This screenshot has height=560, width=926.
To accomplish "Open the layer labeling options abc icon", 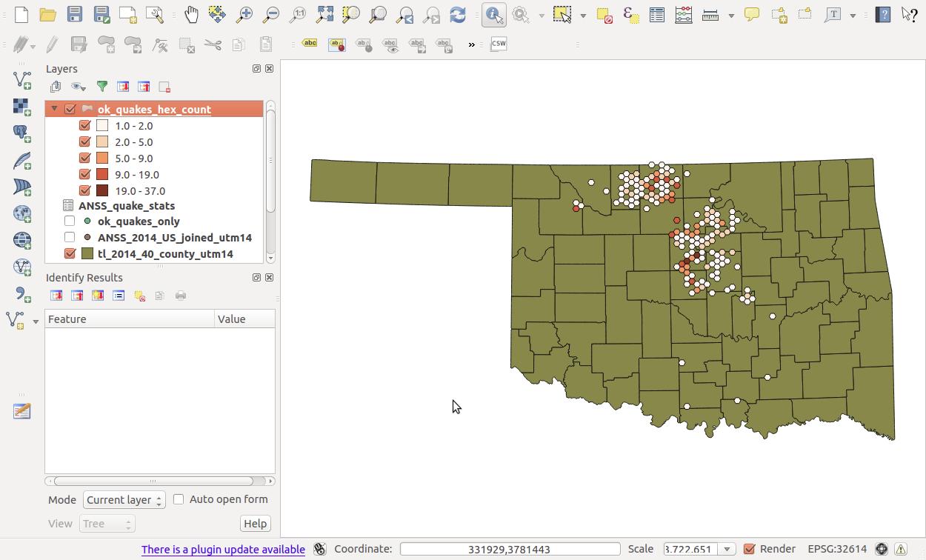I will click(x=310, y=44).
